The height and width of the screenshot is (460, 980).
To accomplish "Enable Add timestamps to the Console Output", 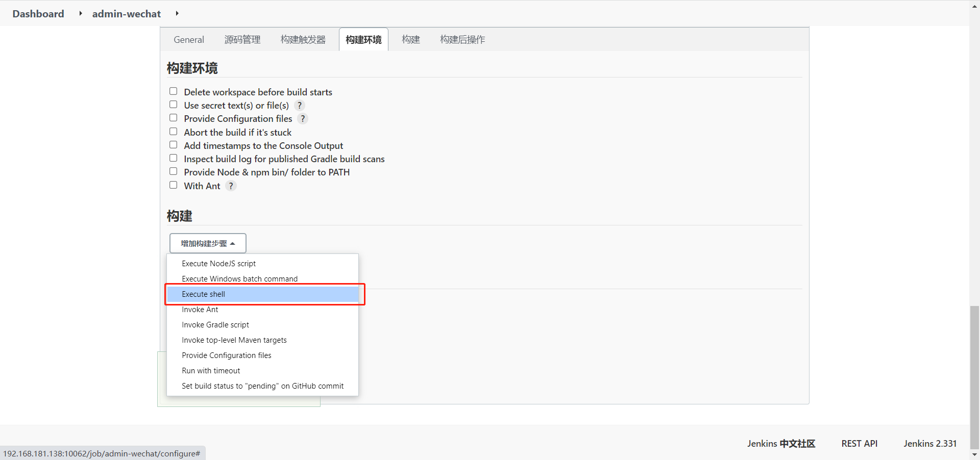I will (174, 144).
